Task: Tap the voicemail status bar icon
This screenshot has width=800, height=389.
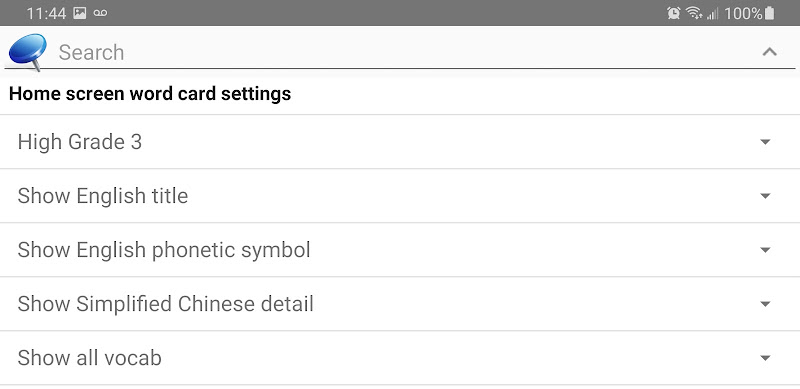Action: 101,13
